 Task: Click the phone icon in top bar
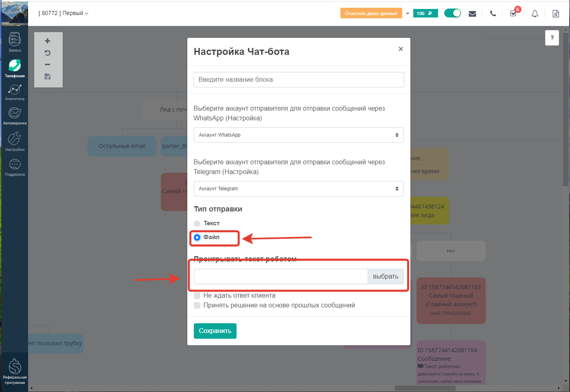493,13
